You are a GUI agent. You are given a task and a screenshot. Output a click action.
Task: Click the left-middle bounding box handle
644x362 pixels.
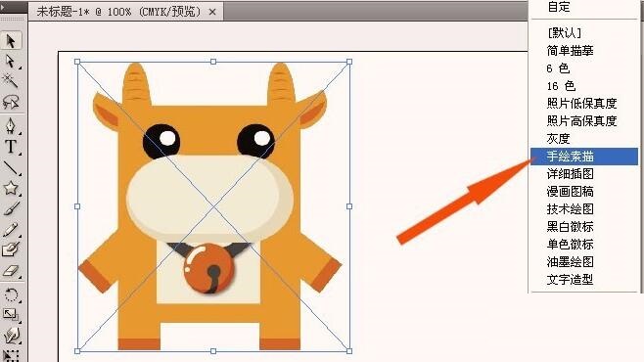click(77, 206)
